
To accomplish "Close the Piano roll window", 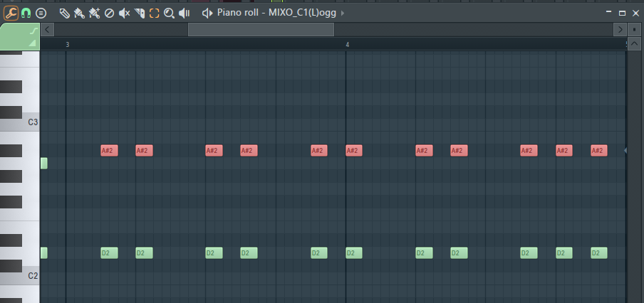I will [x=635, y=13].
